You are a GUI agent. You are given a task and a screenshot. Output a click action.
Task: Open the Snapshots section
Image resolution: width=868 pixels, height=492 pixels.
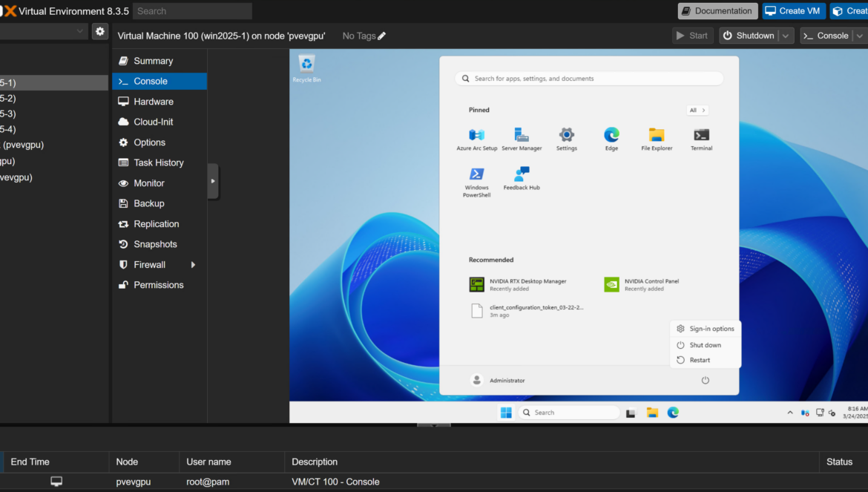160,244
